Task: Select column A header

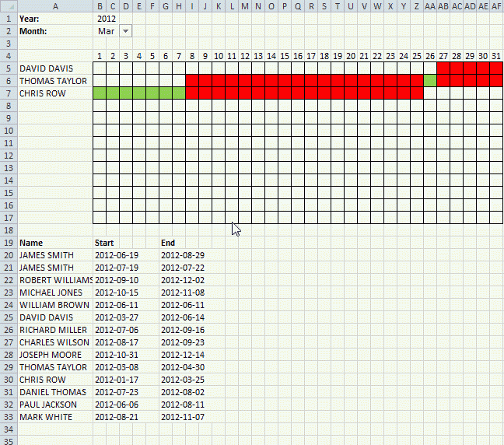Action: point(55,6)
